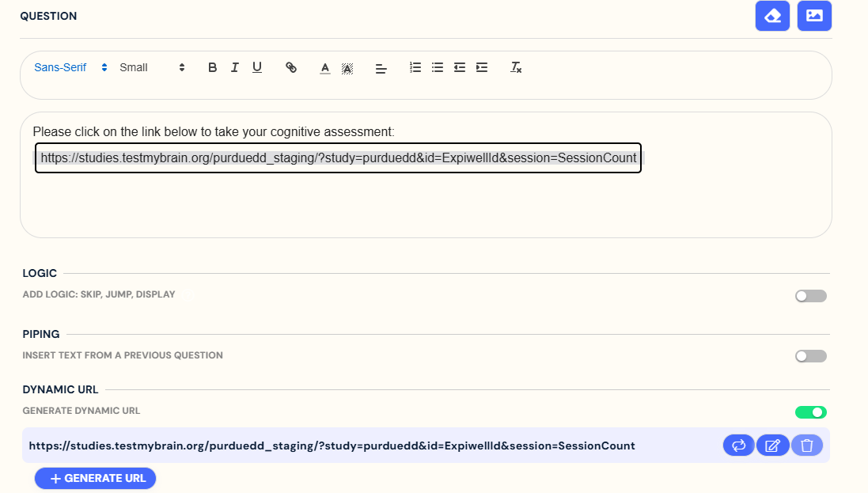Click the dynamic URL row text
Screen dimensions: 868x493
click(332, 446)
